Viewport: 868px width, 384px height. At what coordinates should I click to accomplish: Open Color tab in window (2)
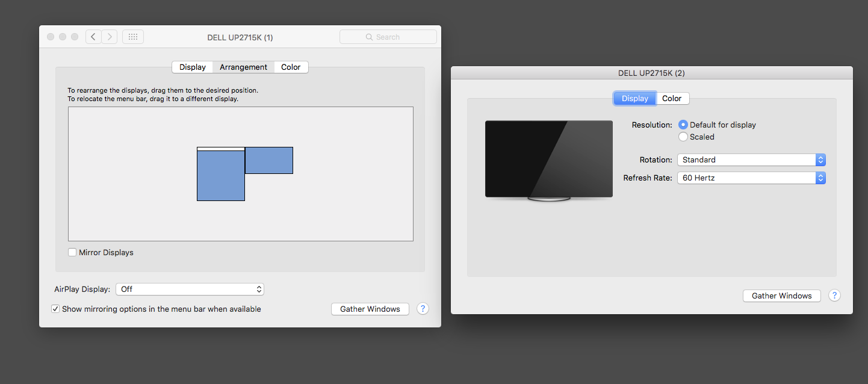[x=672, y=98]
